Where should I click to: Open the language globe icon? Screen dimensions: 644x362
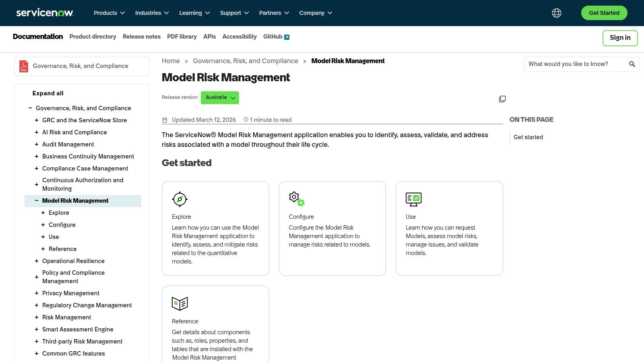coord(557,13)
